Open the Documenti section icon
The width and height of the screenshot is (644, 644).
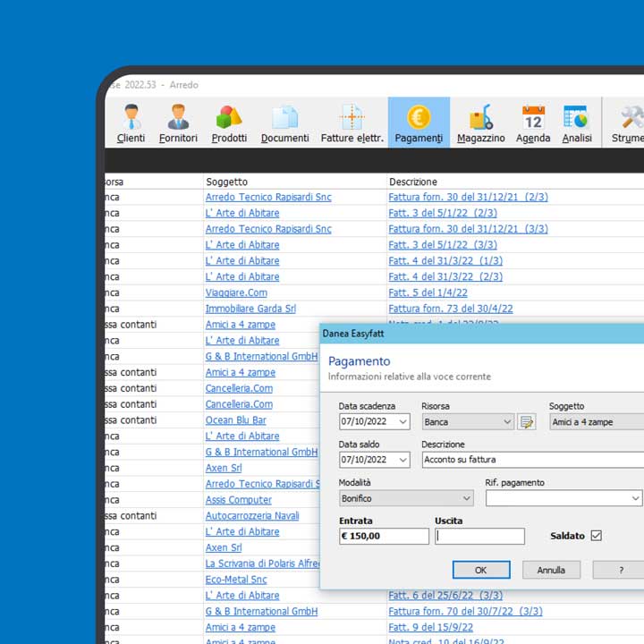pos(285,118)
